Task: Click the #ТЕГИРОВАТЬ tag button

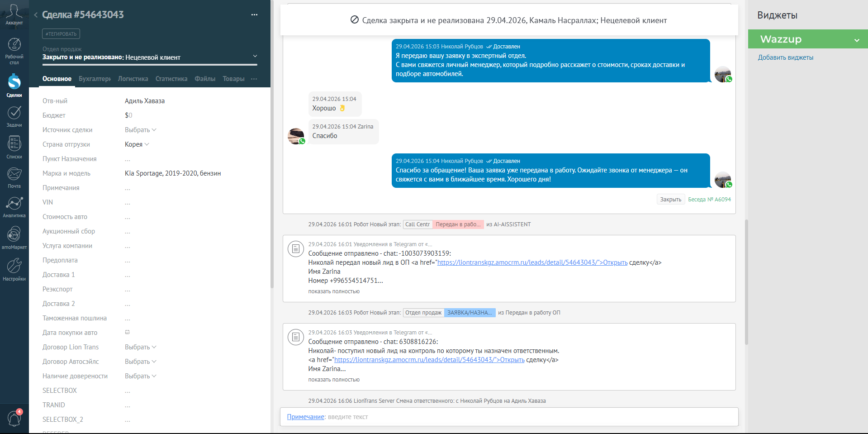Action: 61,34
